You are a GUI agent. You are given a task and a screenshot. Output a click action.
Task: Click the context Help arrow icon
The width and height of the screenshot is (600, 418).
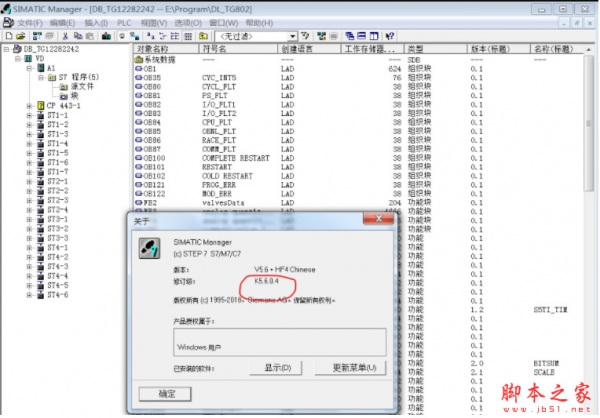coord(390,36)
